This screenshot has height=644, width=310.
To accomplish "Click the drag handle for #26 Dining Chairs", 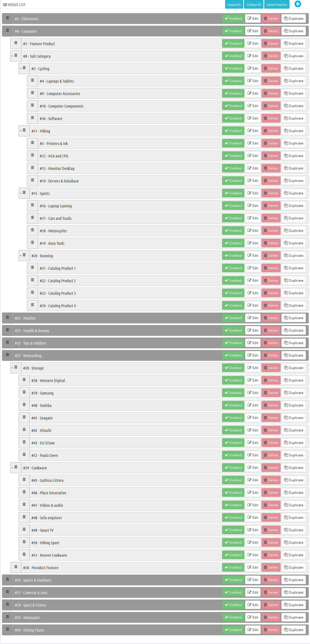I will coord(7,629).
